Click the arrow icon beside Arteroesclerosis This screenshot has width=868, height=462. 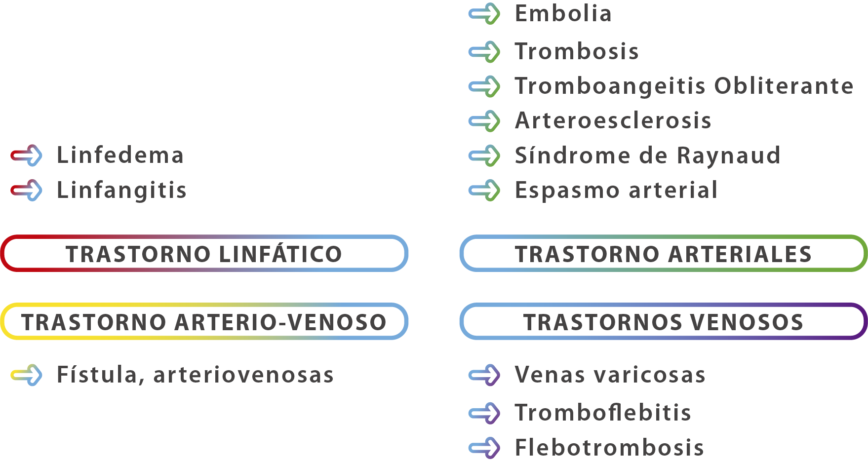tap(484, 121)
